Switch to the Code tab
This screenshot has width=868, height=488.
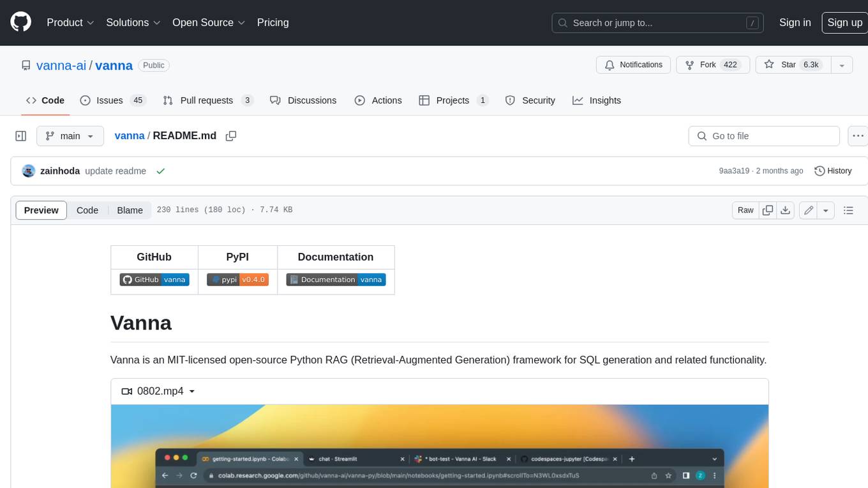point(45,100)
